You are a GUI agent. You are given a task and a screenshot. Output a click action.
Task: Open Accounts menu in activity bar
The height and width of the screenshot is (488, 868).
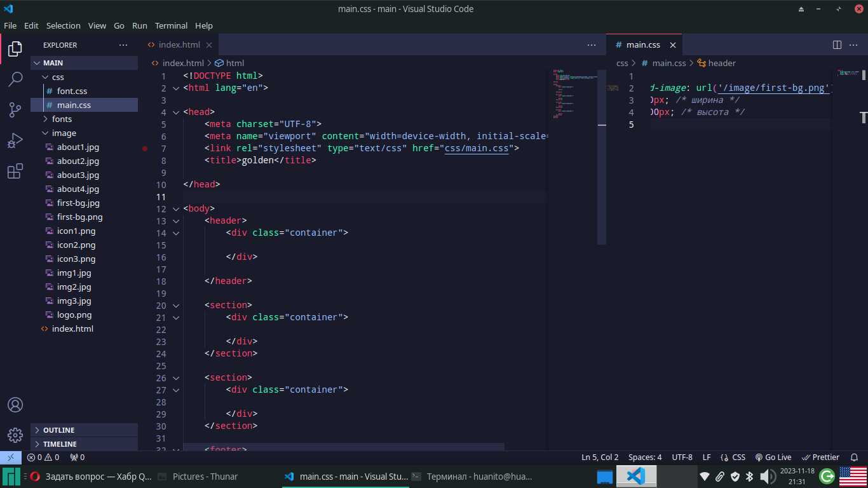click(15, 405)
